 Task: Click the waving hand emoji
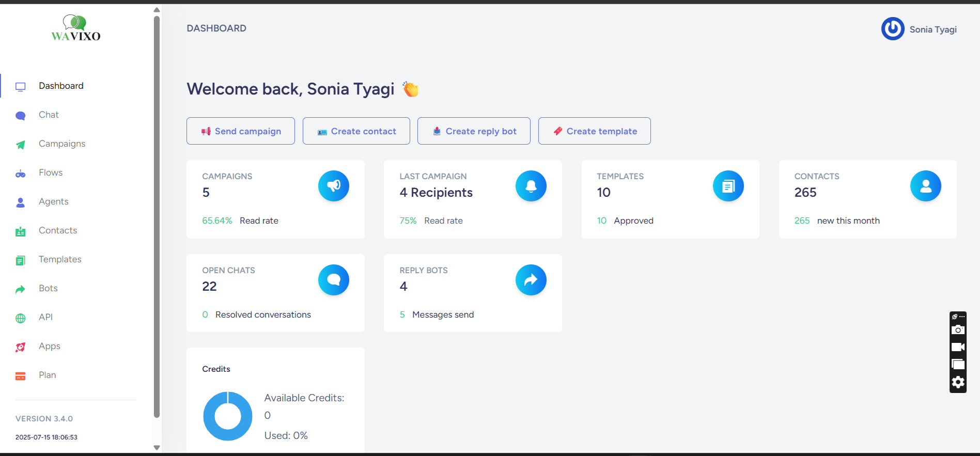click(x=411, y=89)
